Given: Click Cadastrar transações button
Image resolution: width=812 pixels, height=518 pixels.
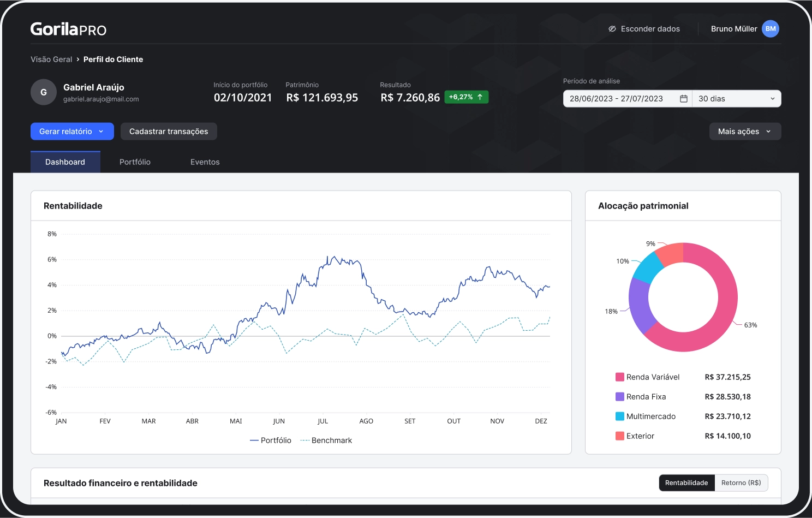Looking at the screenshot, I should (169, 132).
